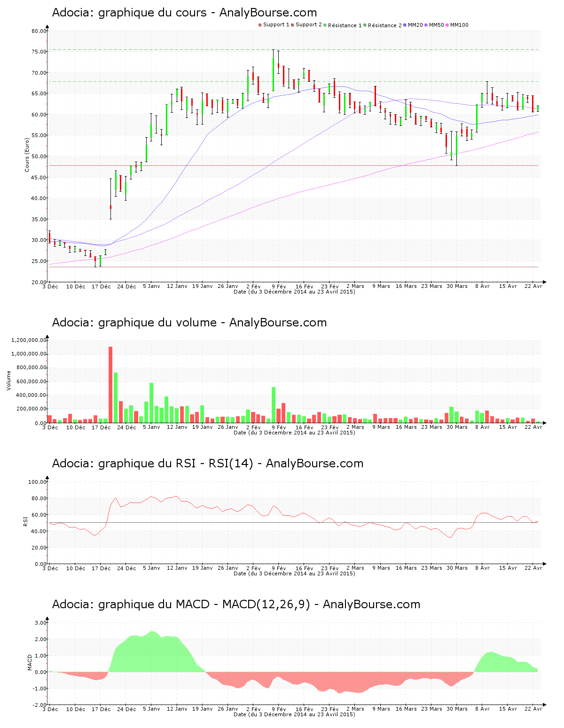Click the MM50 legend entry
Image resolution: width=564 pixels, height=728 pixels.
[435, 25]
